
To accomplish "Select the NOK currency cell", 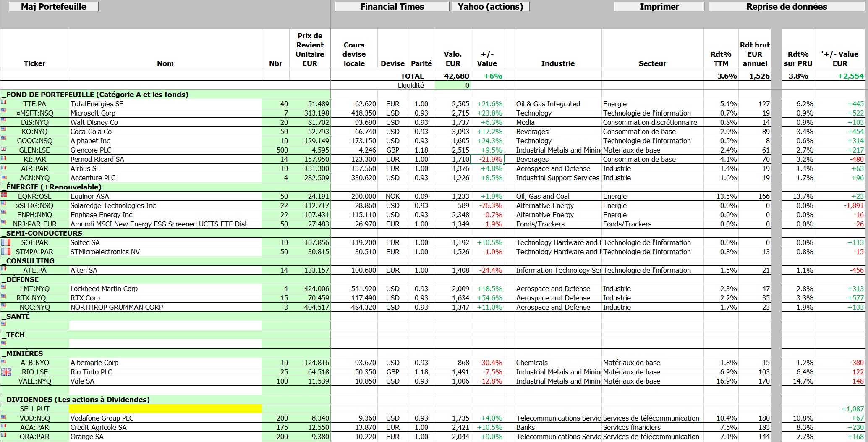I will [392, 196].
